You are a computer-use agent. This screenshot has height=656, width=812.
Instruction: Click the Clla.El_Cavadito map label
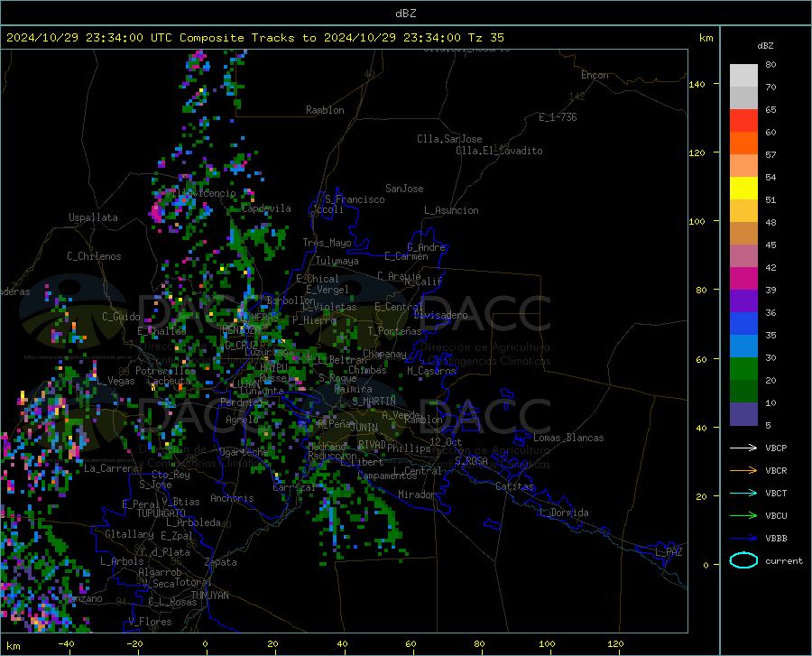click(499, 151)
